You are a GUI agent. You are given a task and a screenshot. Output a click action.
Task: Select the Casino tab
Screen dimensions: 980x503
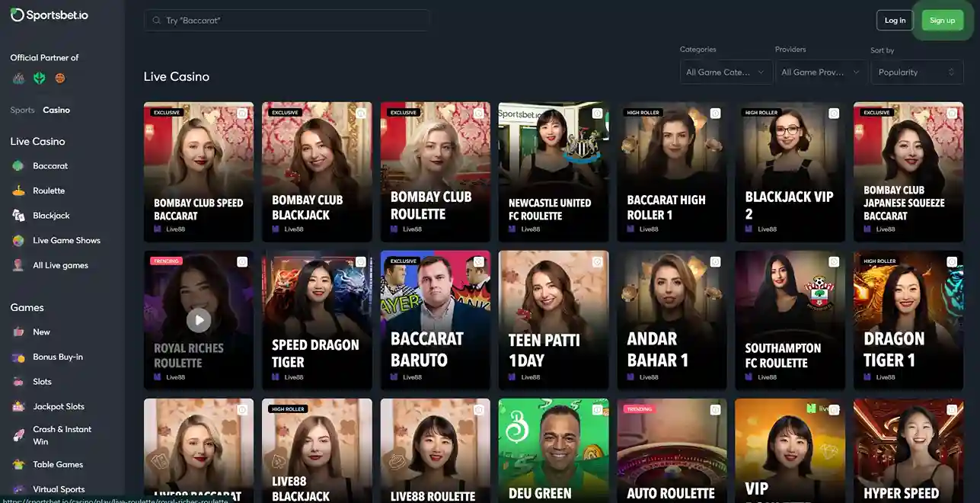coord(56,111)
